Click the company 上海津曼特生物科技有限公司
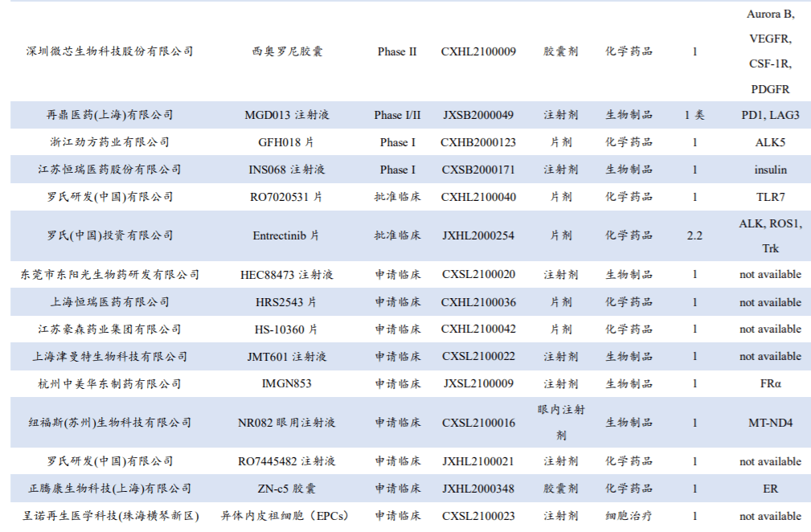Viewport: 811px width, 532px height. (109, 357)
